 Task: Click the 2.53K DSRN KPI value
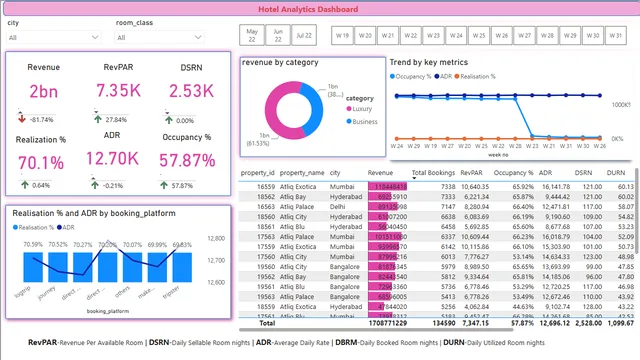click(x=191, y=91)
